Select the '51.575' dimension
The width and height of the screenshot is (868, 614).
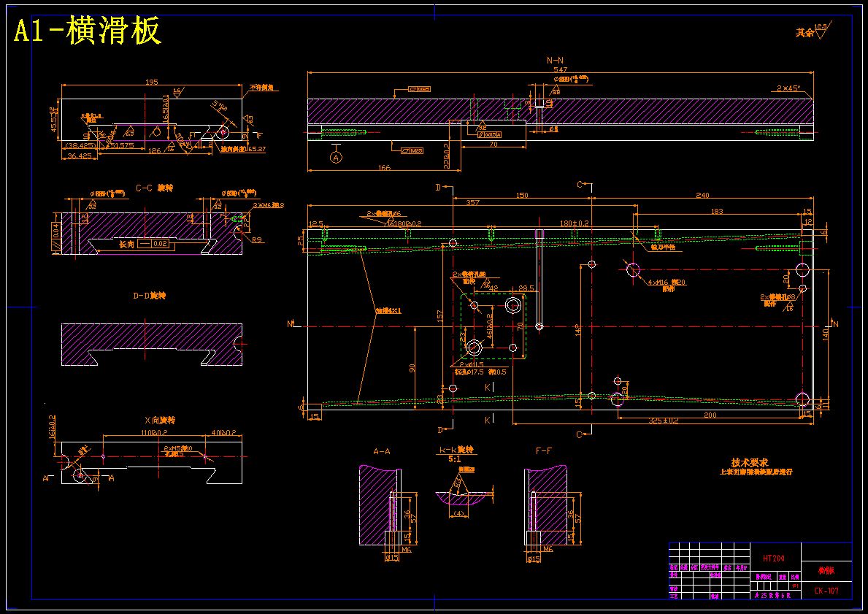(x=123, y=145)
